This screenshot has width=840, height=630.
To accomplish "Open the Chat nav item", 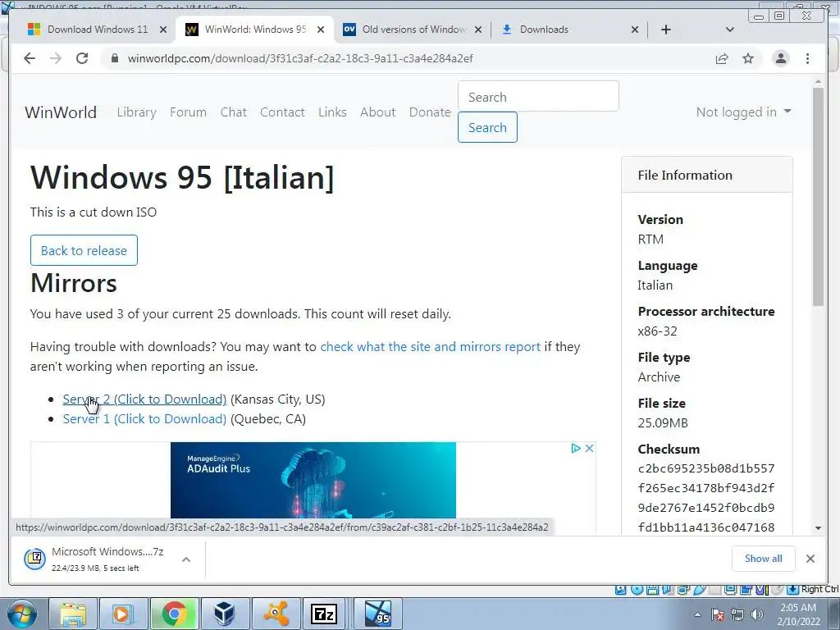I will pyautogui.click(x=234, y=112).
